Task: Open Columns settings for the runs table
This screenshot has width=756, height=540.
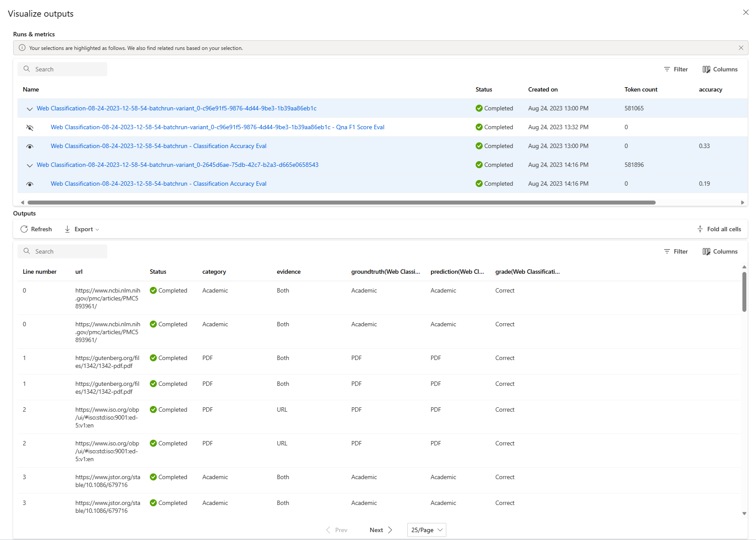Action: point(720,69)
